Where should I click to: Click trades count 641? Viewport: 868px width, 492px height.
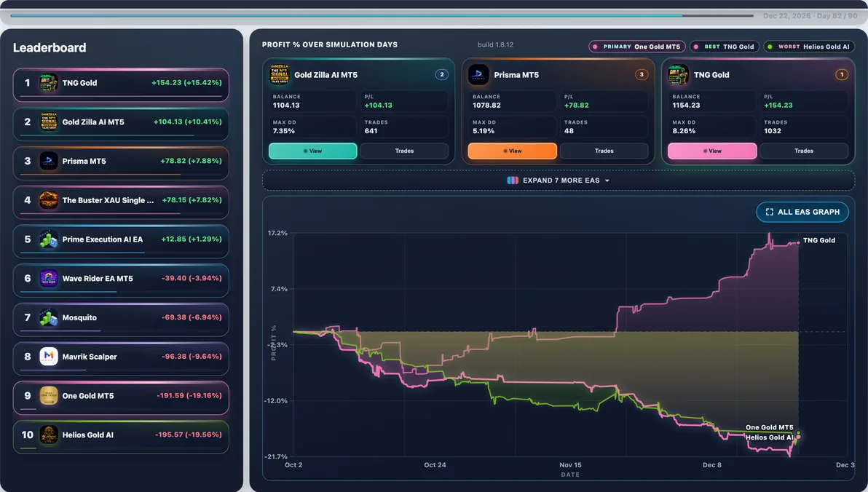click(x=371, y=131)
